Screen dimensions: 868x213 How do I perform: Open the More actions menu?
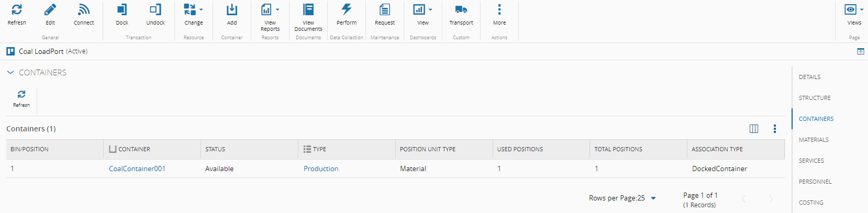click(x=499, y=10)
